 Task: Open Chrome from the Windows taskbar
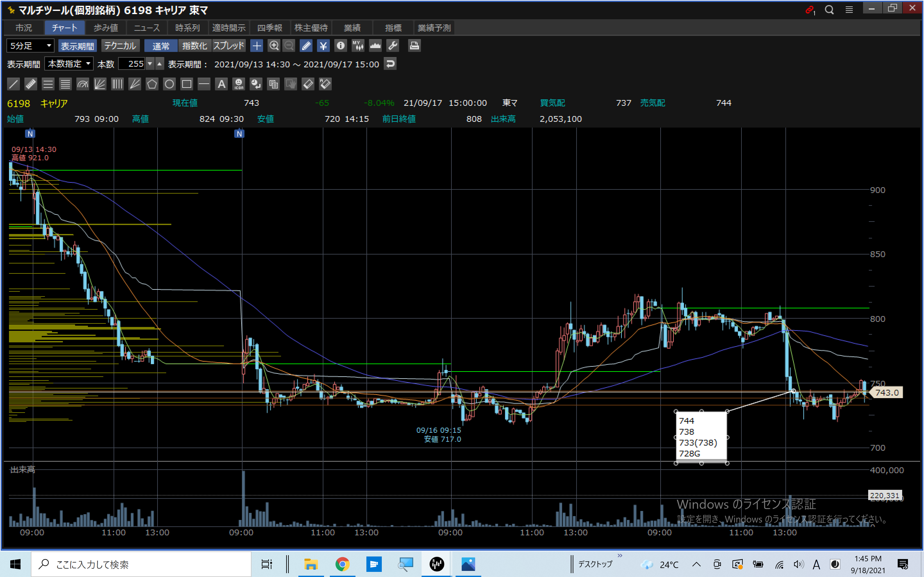click(x=342, y=564)
